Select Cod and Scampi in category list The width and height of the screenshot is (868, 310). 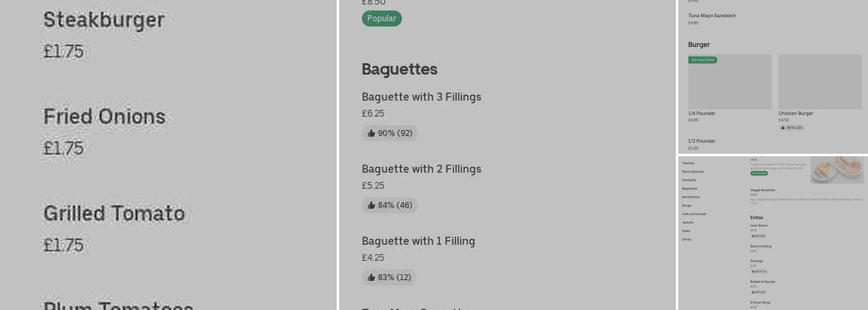[694, 214]
